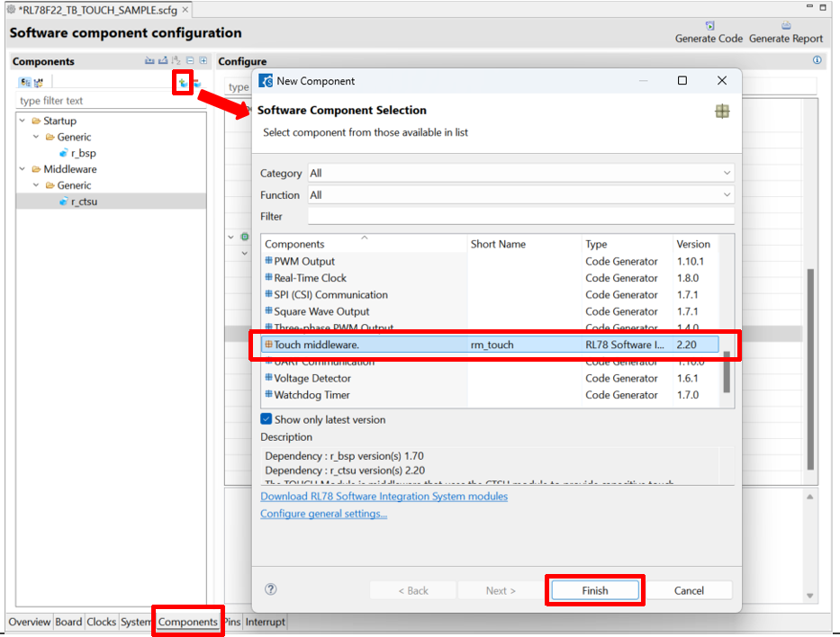The width and height of the screenshot is (840, 637).
Task: Collapse the Middleware tree folder
Action: coord(22,169)
